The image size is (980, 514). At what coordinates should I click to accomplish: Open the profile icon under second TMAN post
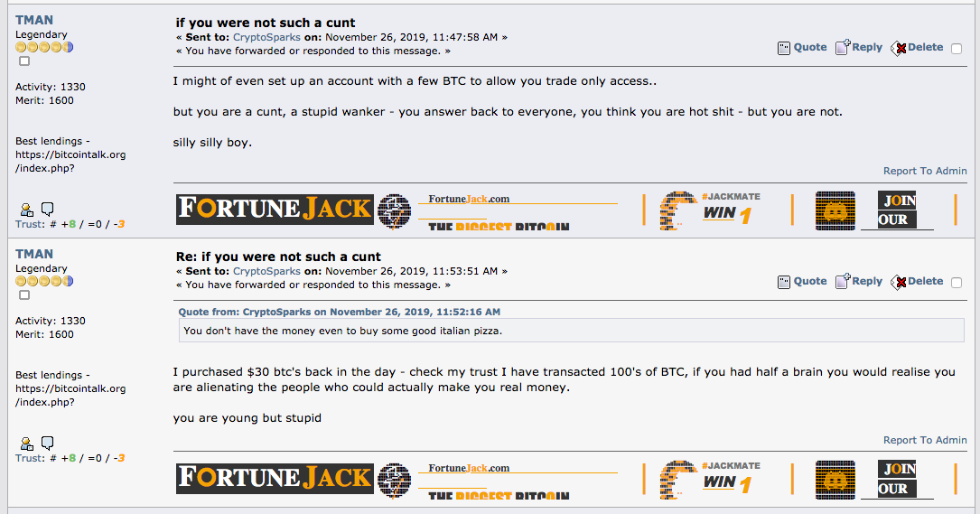pyautogui.click(x=26, y=444)
